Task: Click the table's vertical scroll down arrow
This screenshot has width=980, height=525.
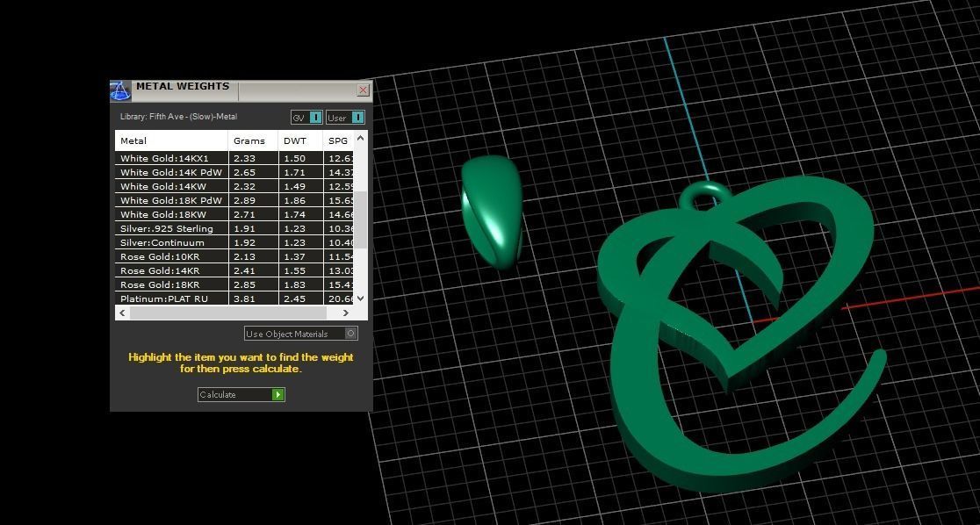Action: 361,298
